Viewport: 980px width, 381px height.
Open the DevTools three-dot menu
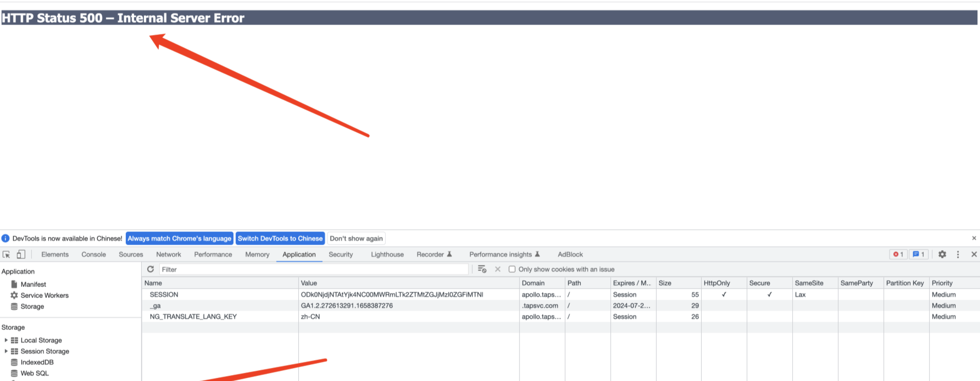(x=958, y=255)
